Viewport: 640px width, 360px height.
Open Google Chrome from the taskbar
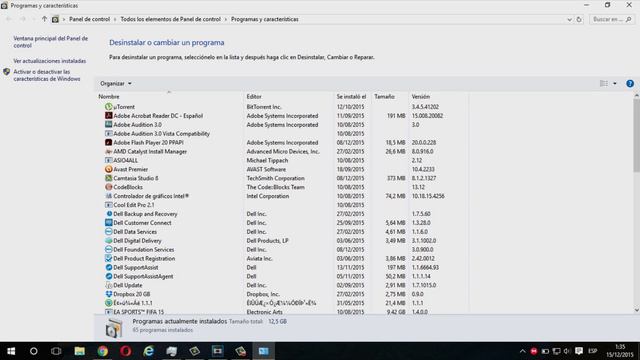[103, 351]
